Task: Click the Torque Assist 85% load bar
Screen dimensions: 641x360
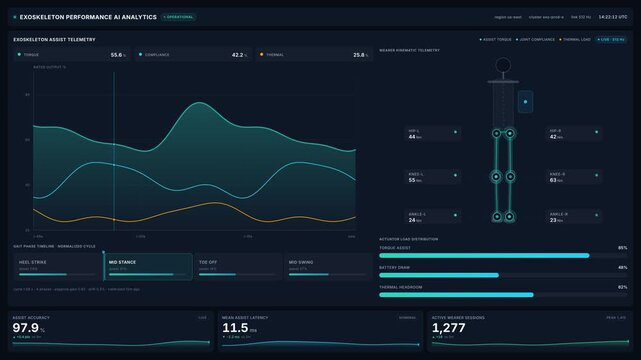Action: click(503, 256)
